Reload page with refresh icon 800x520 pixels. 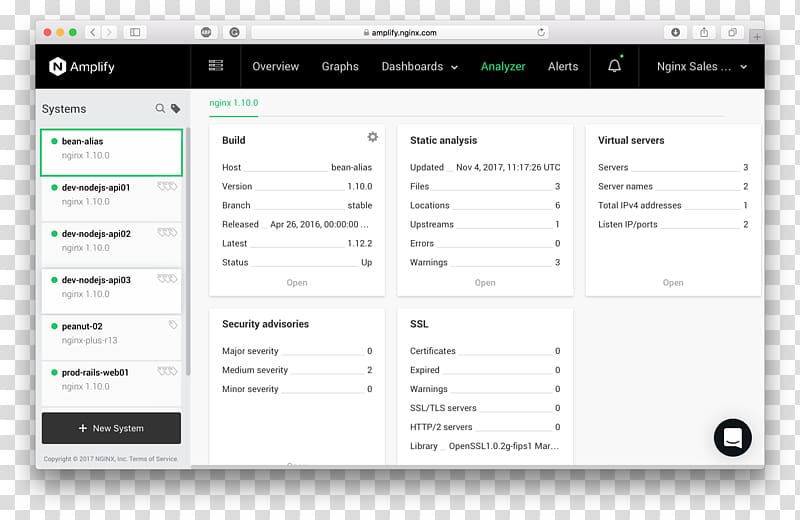click(x=541, y=32)
